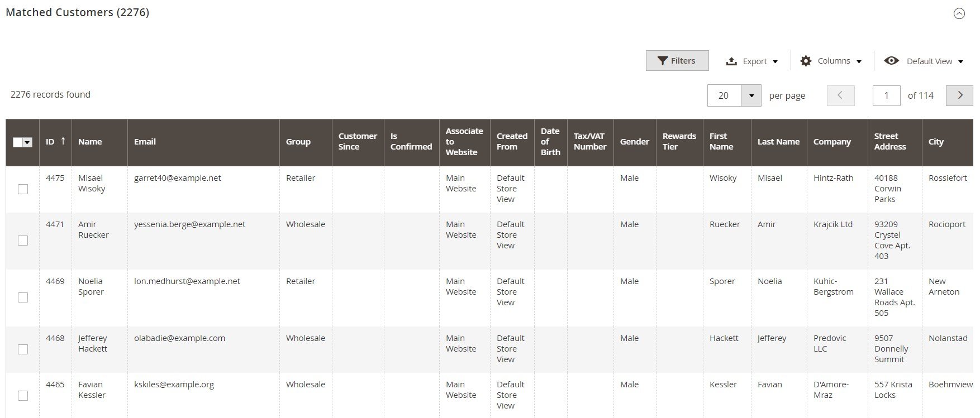Sort by the Company column header

[x=837, y=142]
